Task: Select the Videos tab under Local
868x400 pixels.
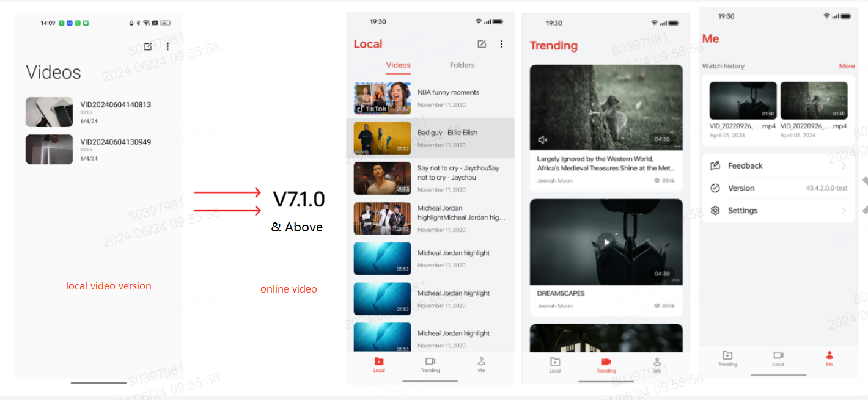Action: click(399, 65)
